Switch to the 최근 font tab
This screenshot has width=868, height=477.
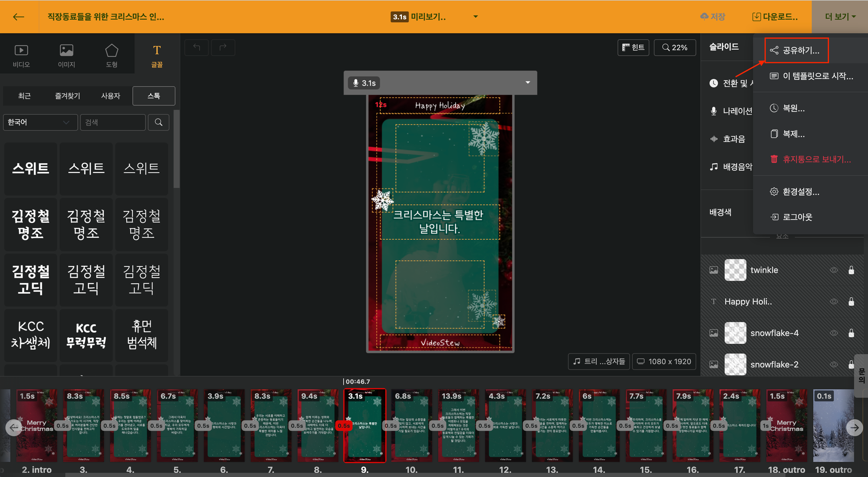coord(24,96)
